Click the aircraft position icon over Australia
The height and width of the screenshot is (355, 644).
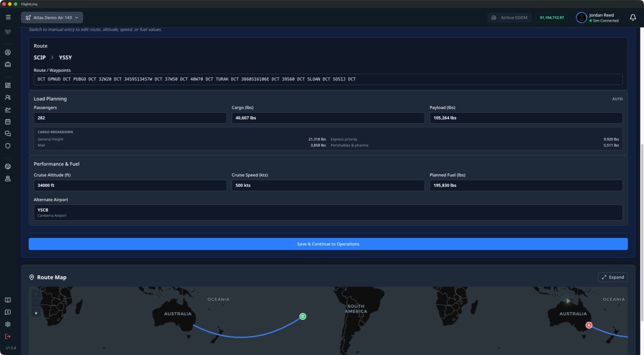568,301
